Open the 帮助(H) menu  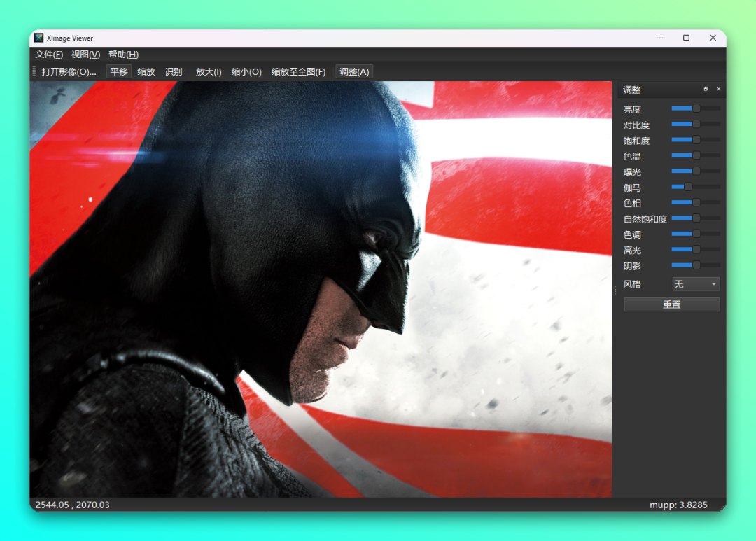click(123, 55)
